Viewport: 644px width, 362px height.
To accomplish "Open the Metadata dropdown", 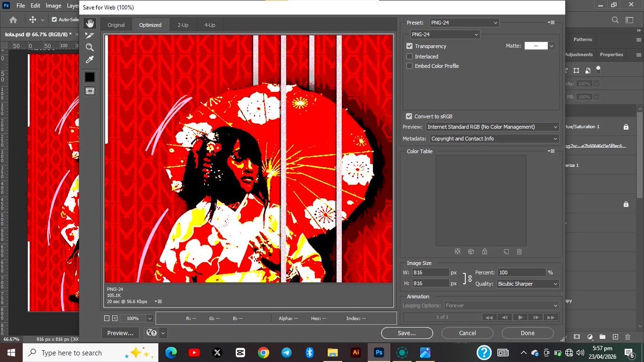I will pos(494,138).
